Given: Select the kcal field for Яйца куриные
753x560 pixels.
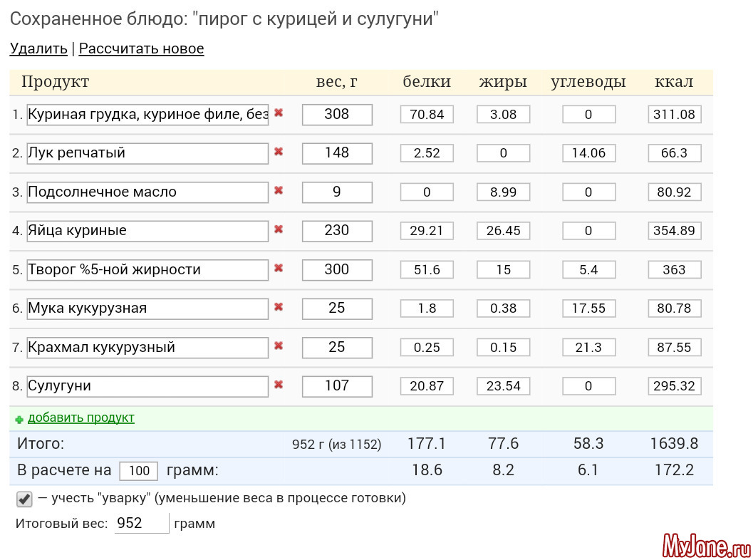Looking at the screenshot, I should 674,231.
